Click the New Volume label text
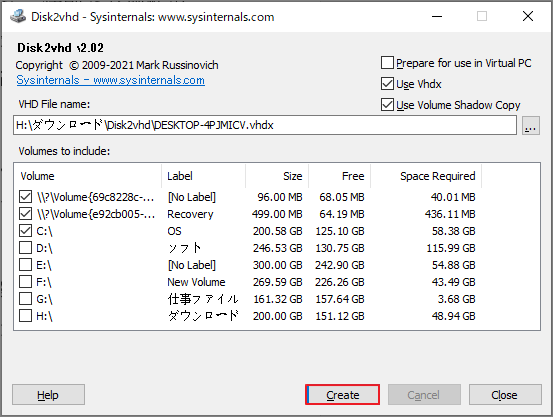Image resolution: width=553 pixels, height=417 pixels. (x=196, y=282)
